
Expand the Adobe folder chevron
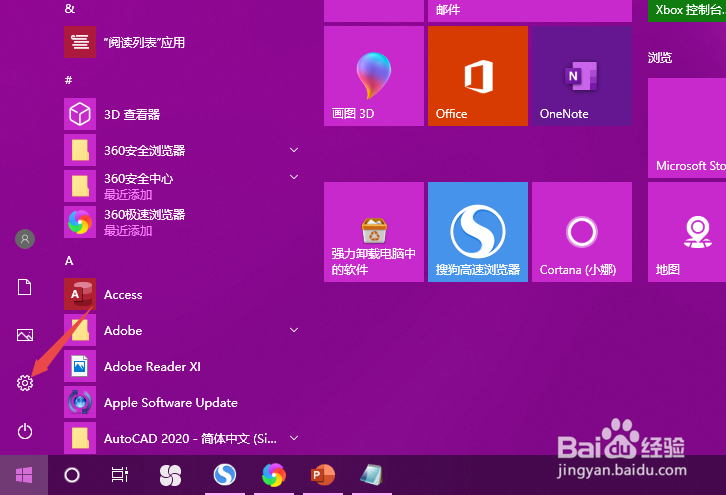click(294, 330)
